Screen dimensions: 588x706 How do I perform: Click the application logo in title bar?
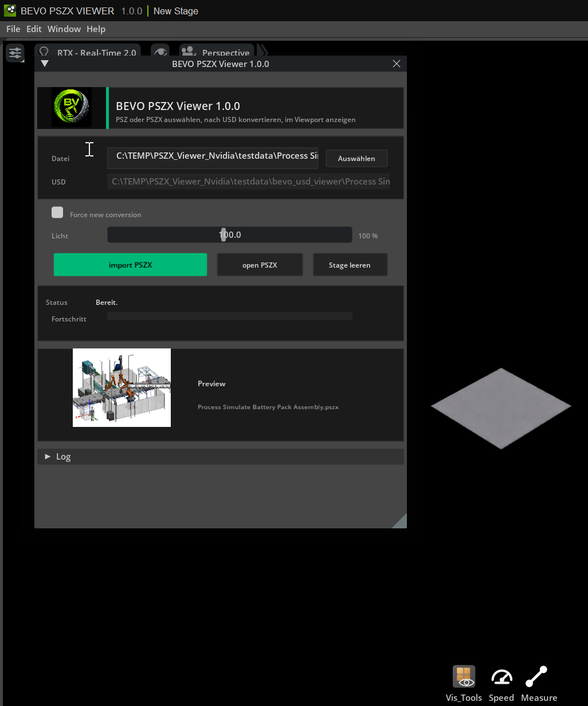pyautogui.click(x=10, y=10)
